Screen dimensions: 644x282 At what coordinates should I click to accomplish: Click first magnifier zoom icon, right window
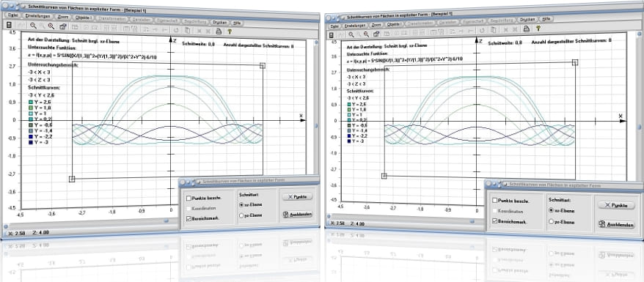[351, 34]
